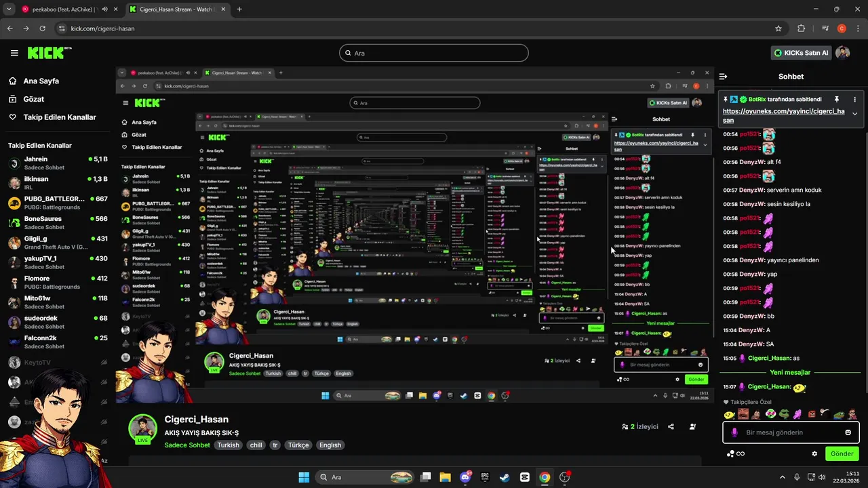Open Chrome extensions puzzle icon
Image resolution: width=868 pixels, height=488 pixels.
[802, 28]
